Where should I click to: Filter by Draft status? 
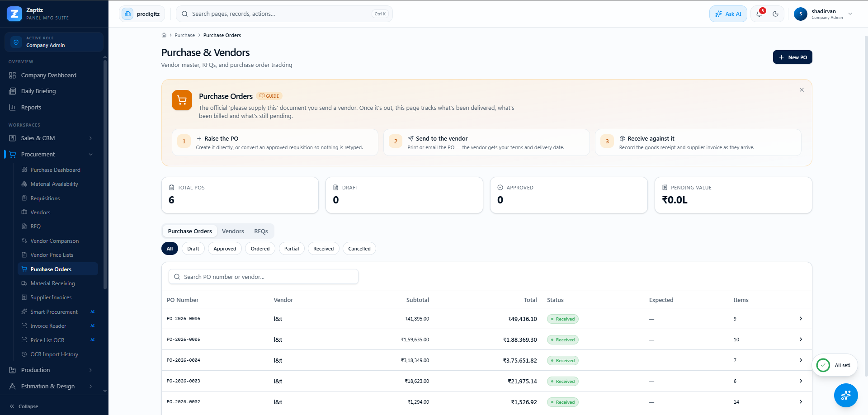point(193,249)
